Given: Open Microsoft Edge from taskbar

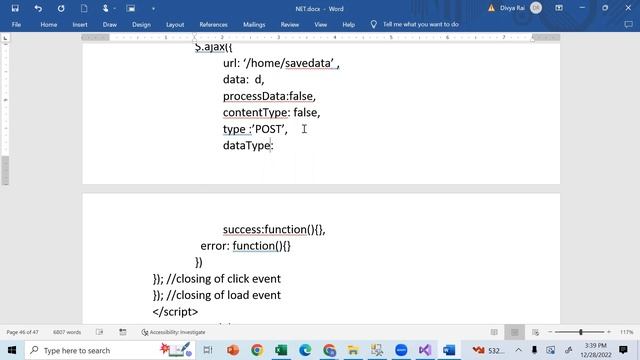Looking at the screenshot, I should click(305, 350).
